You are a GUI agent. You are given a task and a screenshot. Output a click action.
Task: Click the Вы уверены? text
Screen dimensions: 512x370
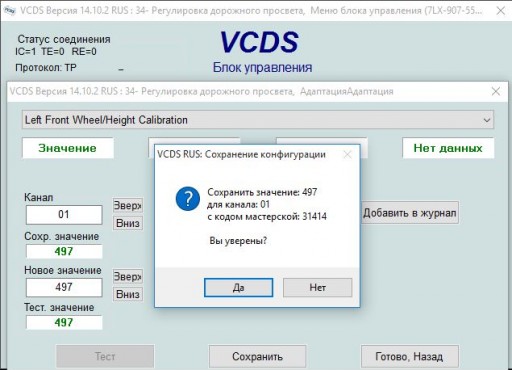238,241
